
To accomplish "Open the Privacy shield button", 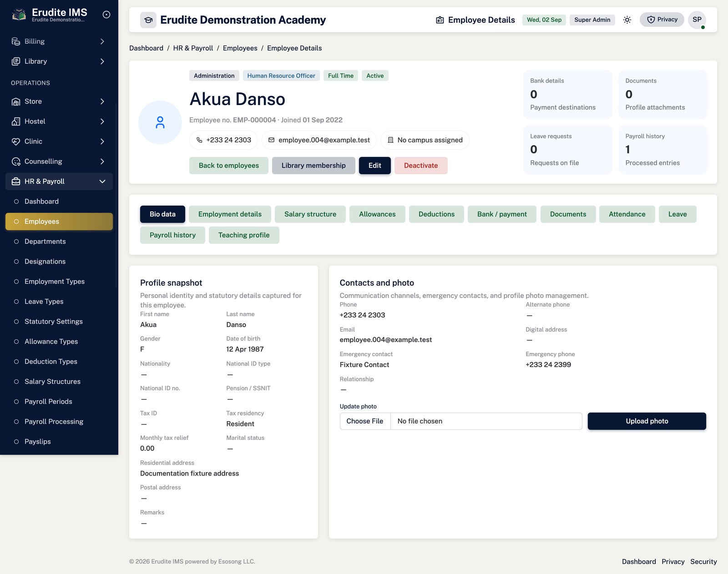I will point(662,20).
